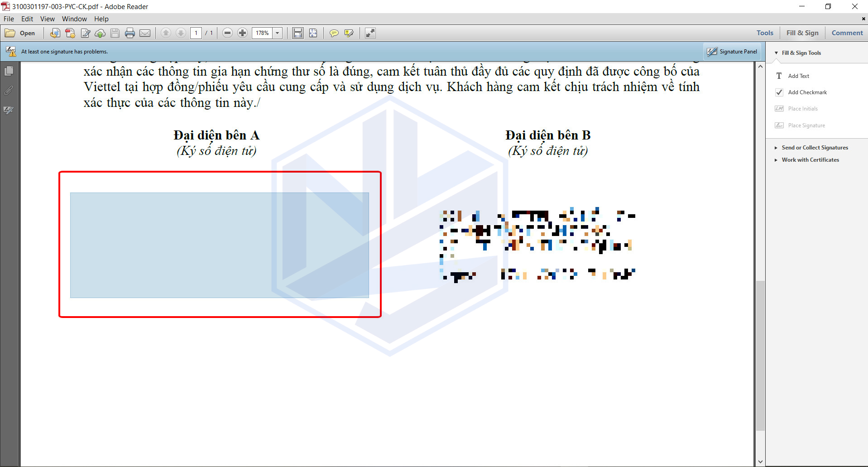Click the envelope icon to email file

click(x=145, y=33)
